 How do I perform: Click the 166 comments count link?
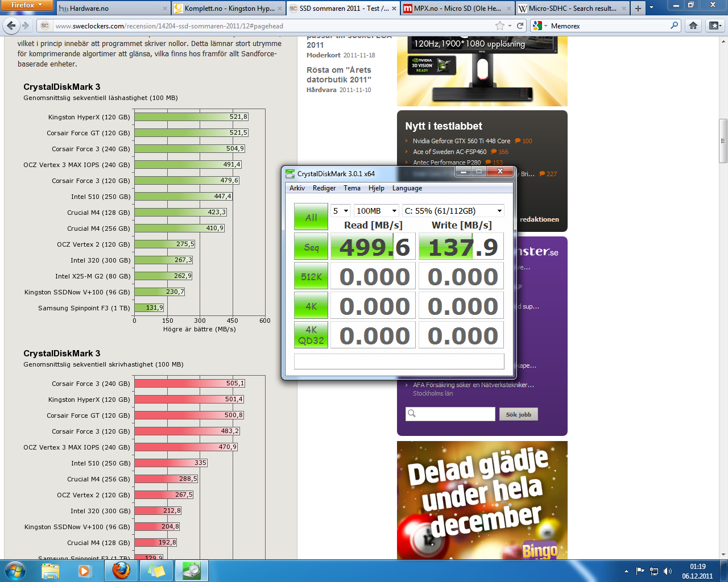click(500, 152)
